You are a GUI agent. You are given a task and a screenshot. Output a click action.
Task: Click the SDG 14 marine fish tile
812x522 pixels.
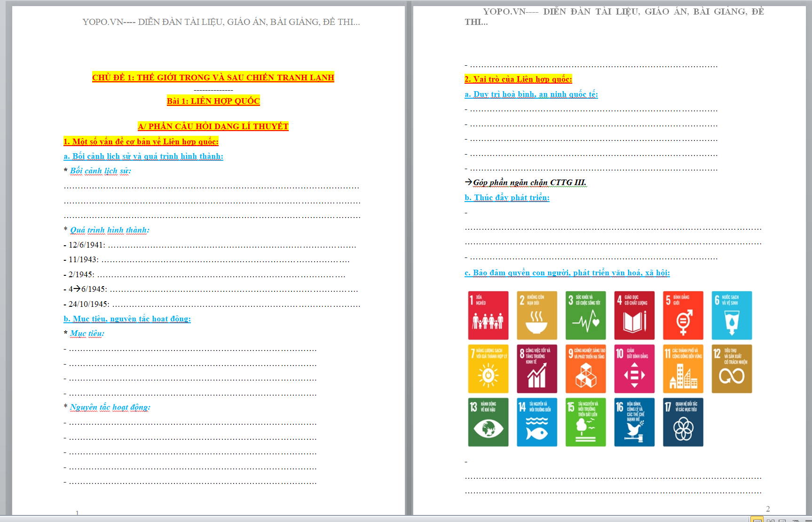coord(537,422)
